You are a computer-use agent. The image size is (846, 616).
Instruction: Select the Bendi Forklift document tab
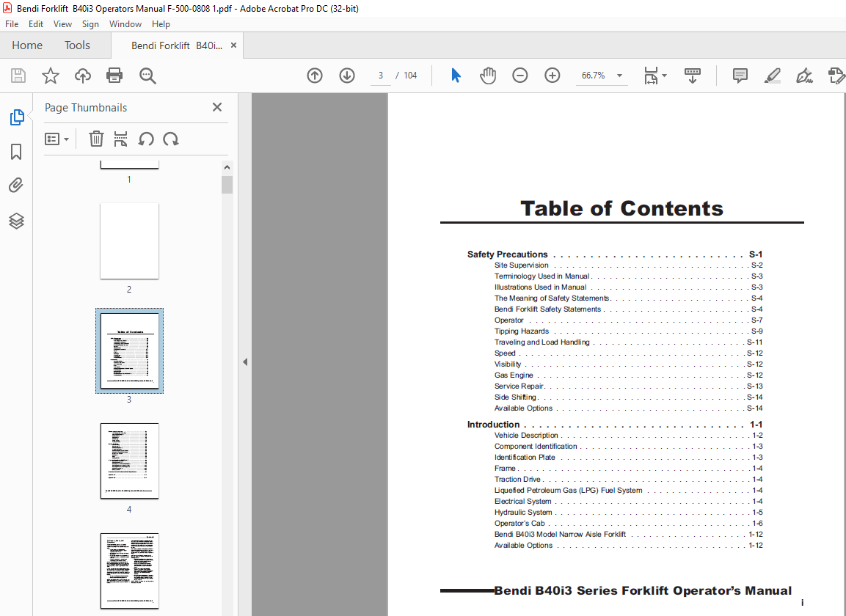(x=176, y=46)
